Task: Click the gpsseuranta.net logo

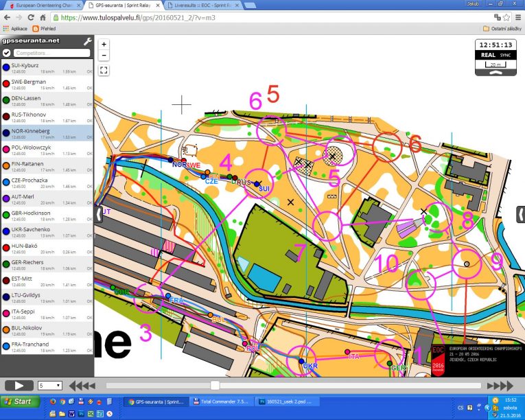Action: coord(31,41)
